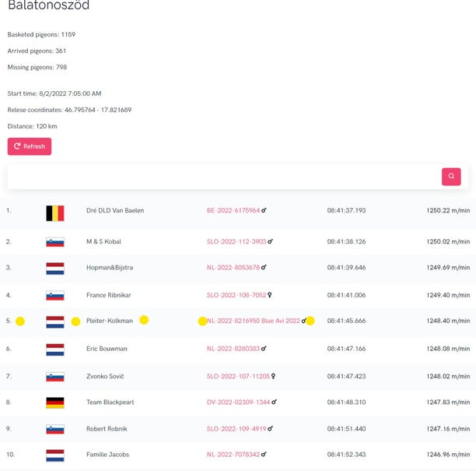Open pigeon BE-2022-6175964 link
Image resolution: width=476 pixels, height=471 pixels.
(233, 210)
